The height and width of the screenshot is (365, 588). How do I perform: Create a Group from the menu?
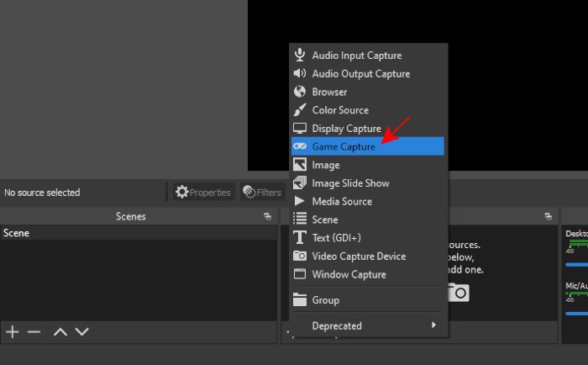click(x=368, y=300)
